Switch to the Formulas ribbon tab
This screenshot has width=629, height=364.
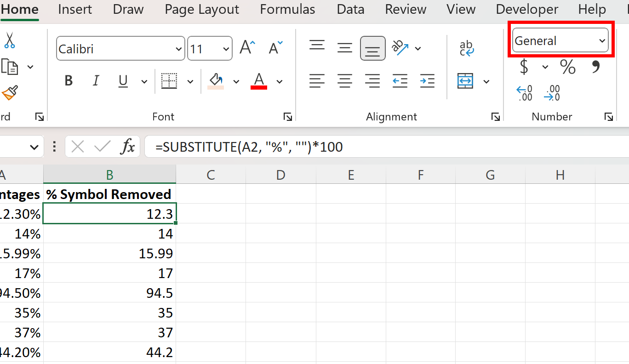(x=287, y=9)
